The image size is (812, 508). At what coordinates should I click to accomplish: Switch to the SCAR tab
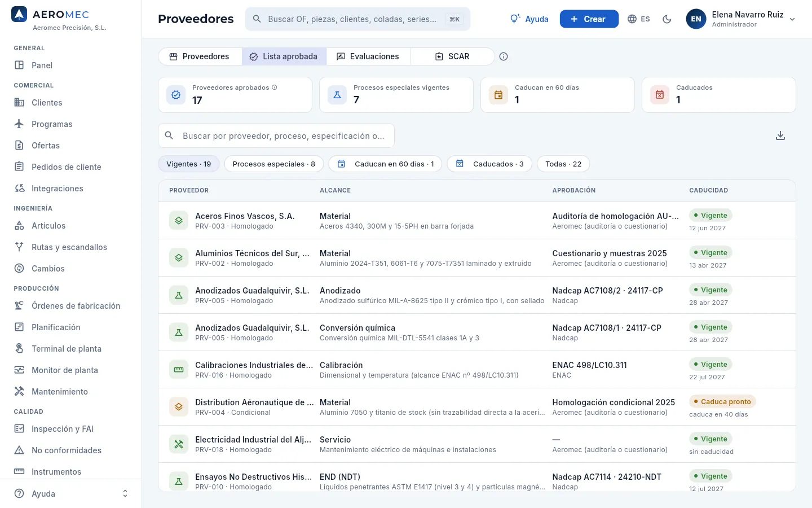point(452,56)
